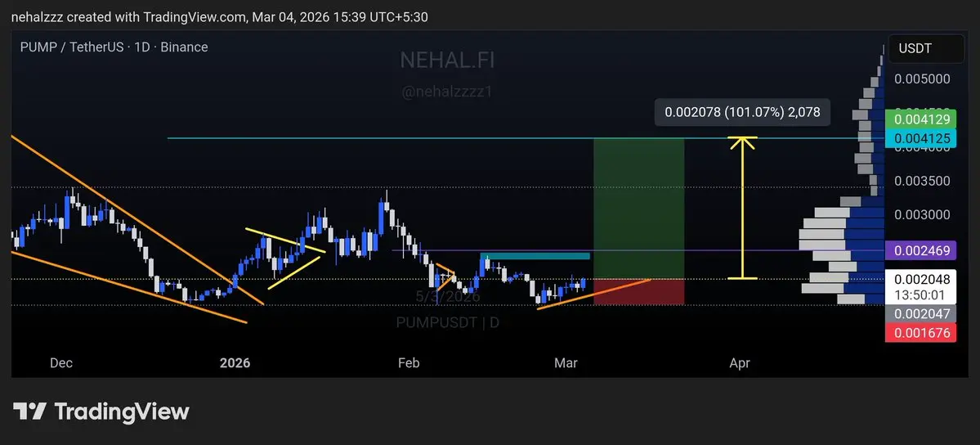Select the gray 0.002047 price label
Screen dimensions: 980x445
pyautogui.click(x=921, y=313)
